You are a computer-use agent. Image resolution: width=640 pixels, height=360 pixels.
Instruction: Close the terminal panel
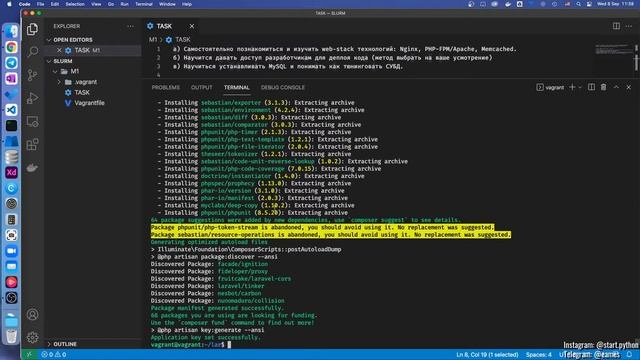point(629,87)
